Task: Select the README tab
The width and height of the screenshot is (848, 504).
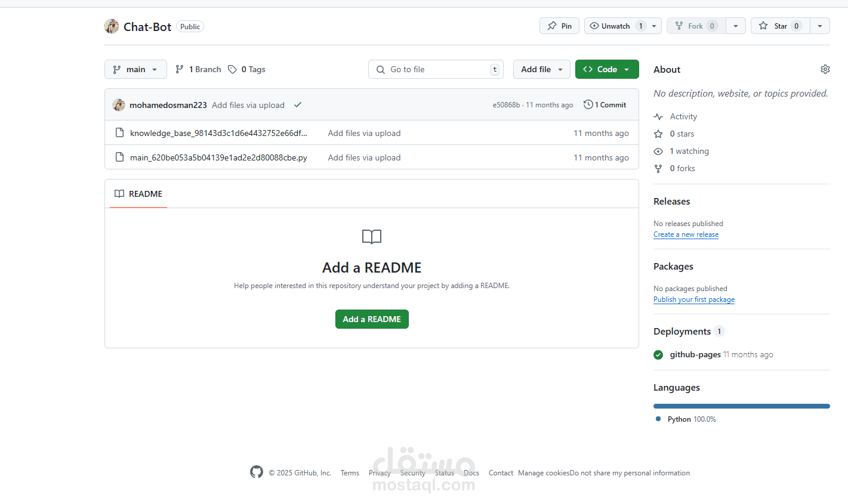Action: pos(138,194)
